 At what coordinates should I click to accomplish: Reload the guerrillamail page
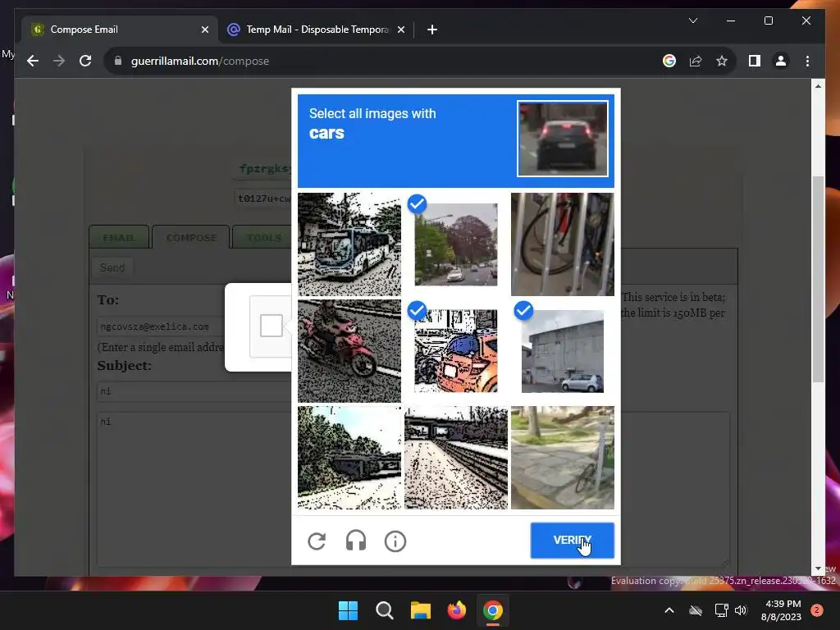tap(85, 61)
